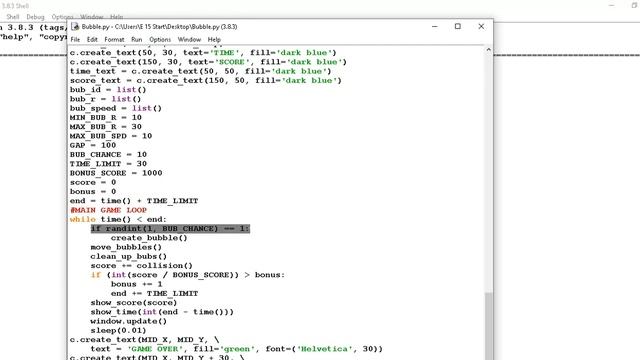Screen dimensions: 640x360
Task: Click the 'bub_r = list()' line
Action: coord(106,99)
